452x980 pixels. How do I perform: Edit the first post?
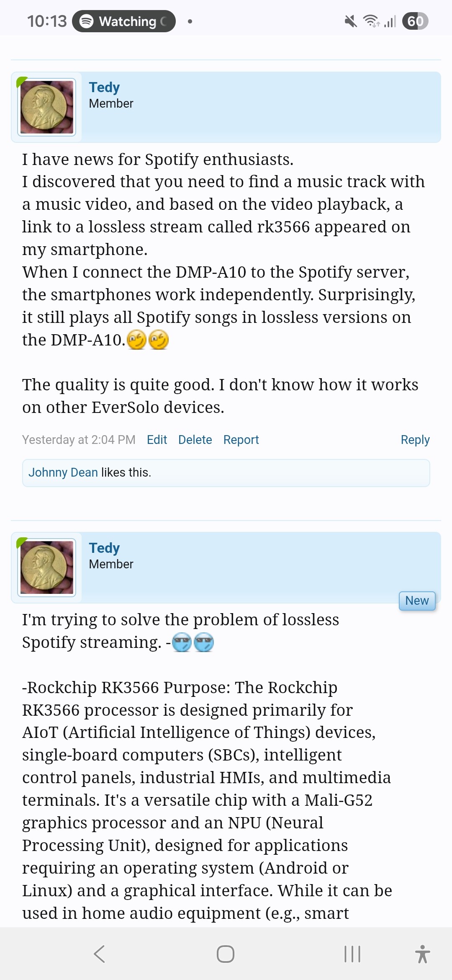tap(157, 440)
